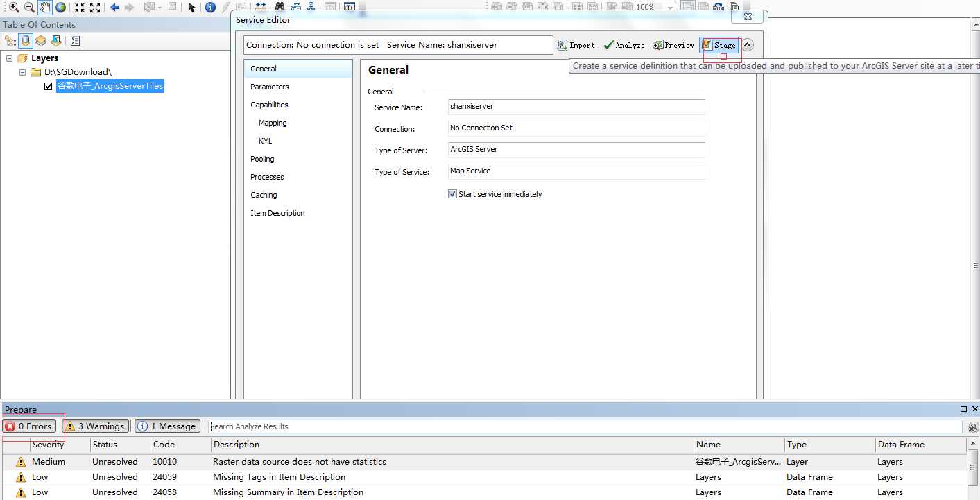Close the Service Editor window
This screenshot has width=980, height=500.
(x=748, y=17)
